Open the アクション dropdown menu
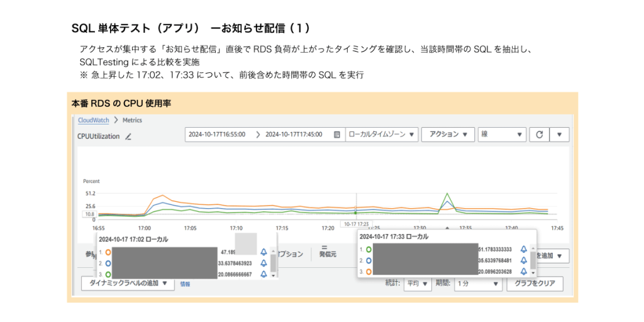Viewport: 644px width, 322px height. [x=448, y=135]
